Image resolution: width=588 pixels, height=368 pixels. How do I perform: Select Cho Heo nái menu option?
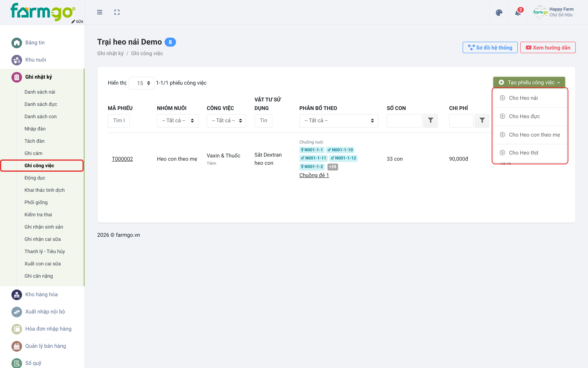tap(530, 98)
